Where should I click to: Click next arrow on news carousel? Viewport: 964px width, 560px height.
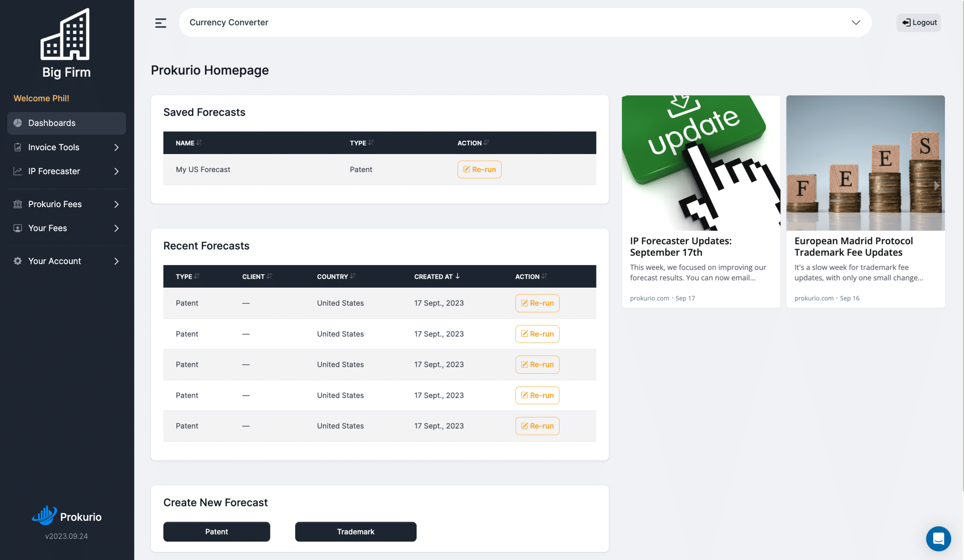click(x=937, y=186)
